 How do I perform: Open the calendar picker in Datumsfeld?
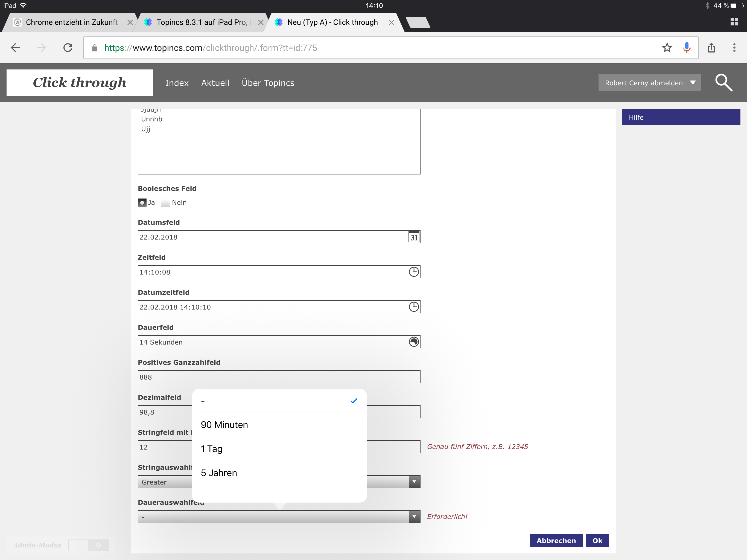(x=414, y=237)
